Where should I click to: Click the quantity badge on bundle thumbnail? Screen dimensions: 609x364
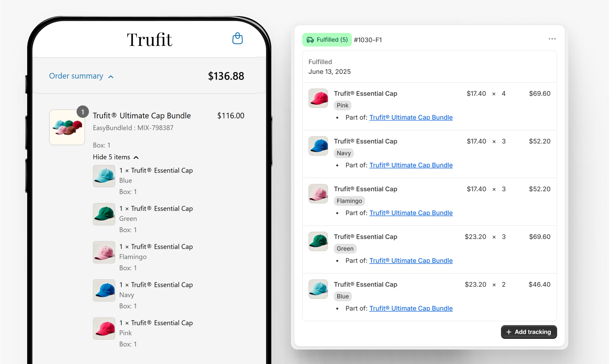click(x=83, y=112)
